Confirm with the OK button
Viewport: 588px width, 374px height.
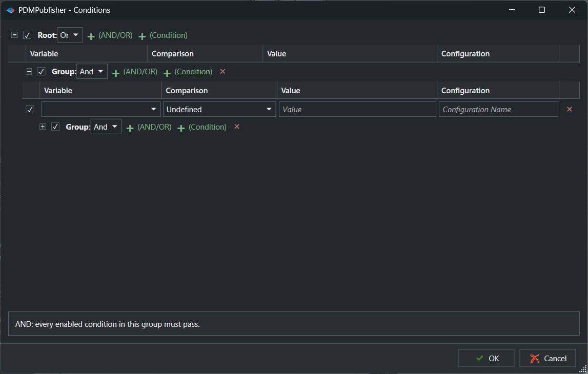pos(486,358)
